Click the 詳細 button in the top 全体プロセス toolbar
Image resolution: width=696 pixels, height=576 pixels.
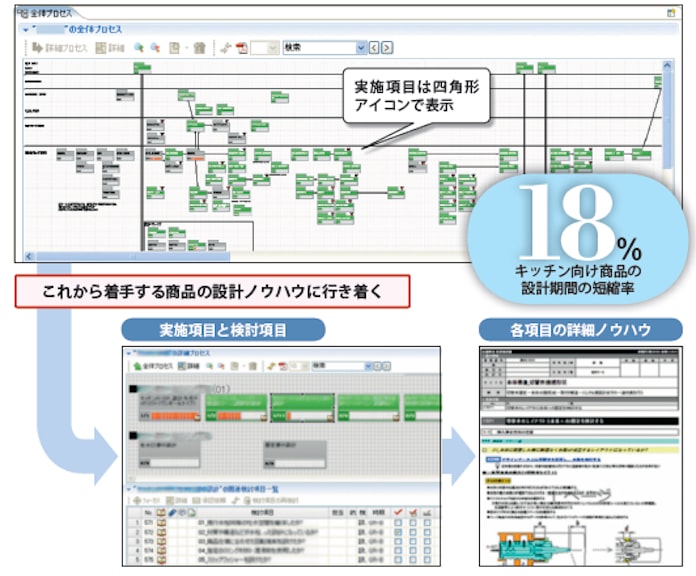pos(110,47)
